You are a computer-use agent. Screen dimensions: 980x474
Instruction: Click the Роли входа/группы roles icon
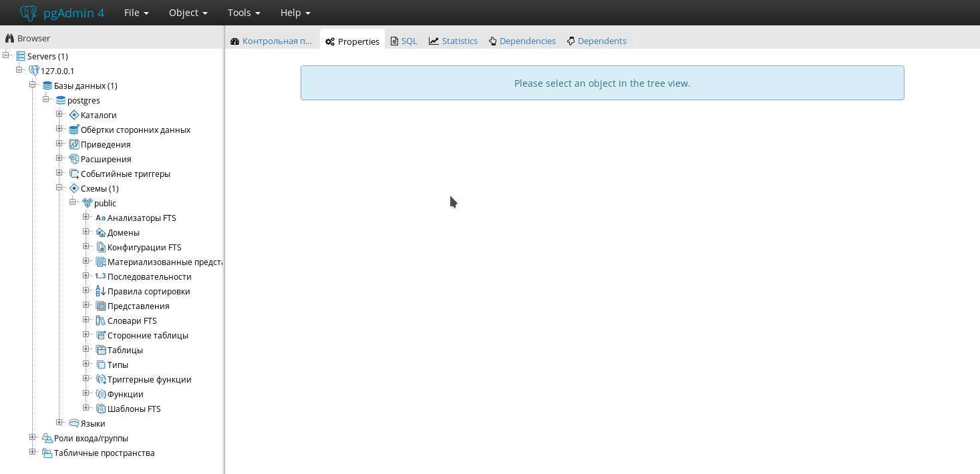[47, 439]
